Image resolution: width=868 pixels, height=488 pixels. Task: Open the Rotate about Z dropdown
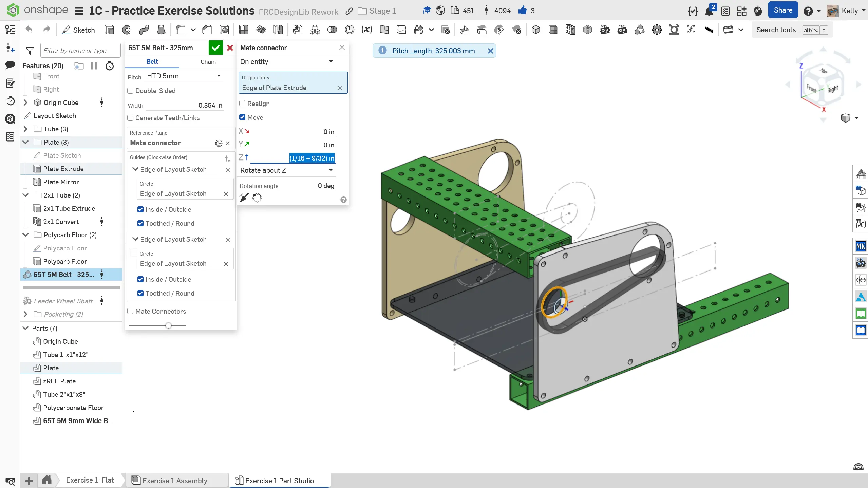286,170
